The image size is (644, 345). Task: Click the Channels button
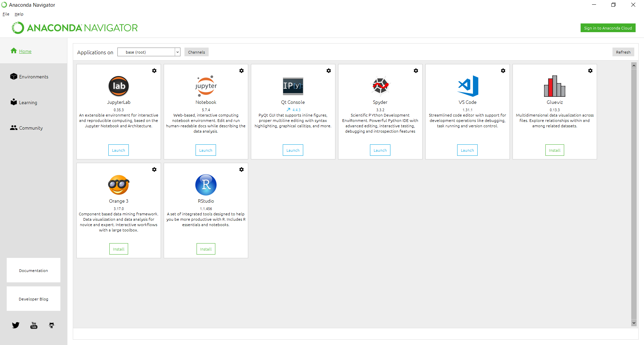[x=197, y=52]
